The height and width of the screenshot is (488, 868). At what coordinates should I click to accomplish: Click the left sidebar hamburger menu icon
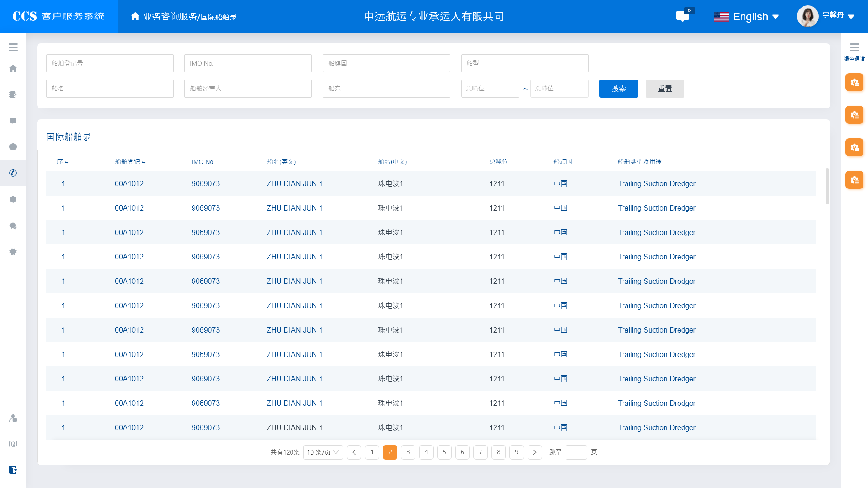click(x=13, y=47)
